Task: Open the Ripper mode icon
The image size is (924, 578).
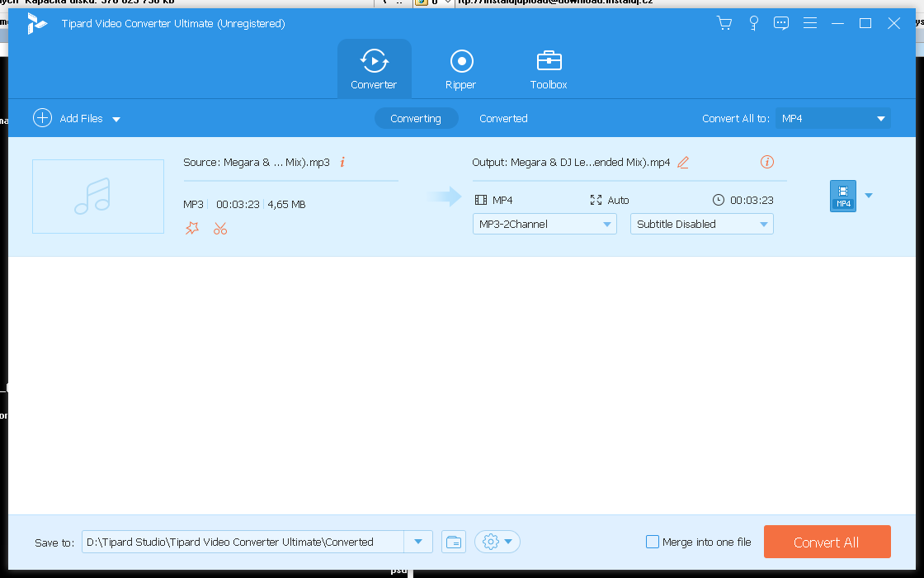Action: [460, 68]
